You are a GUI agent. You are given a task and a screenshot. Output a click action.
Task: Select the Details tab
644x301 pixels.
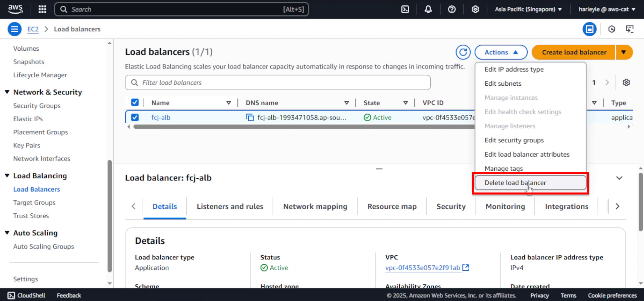point(165,206)
